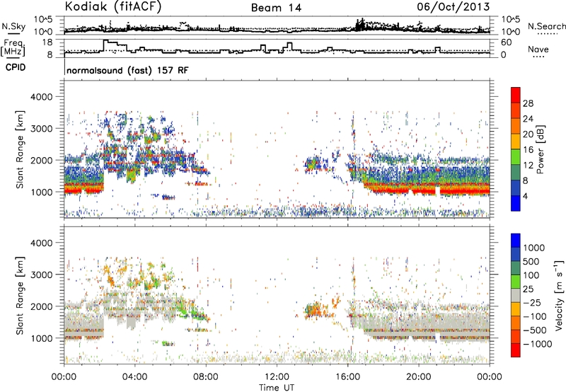566x392 pixels.
Task: Select the "4000" tick in the velocity panel
Action: (42, 243)
